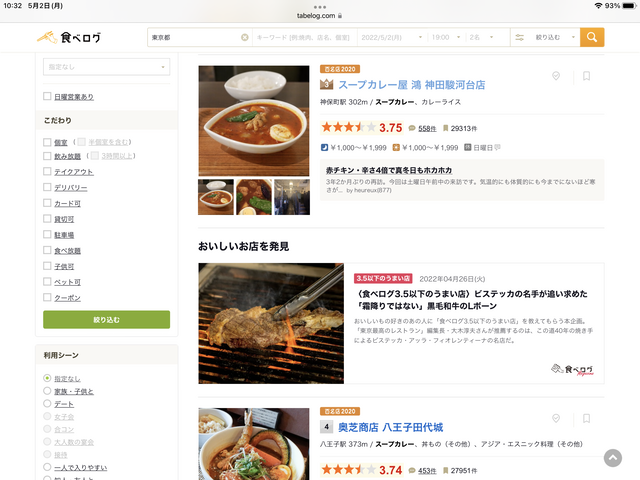The width and height of the screenshot is (640, 480).
Task: Click the back-to-top arrow button
Action: point(613,458)
